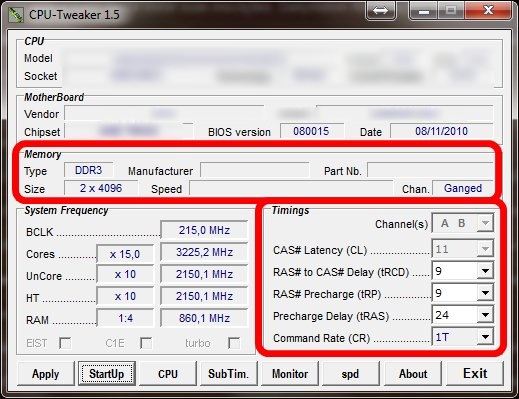This screenshot has height=399, width=519.
Task: Open the CPU button at the bottom
Action: 168,374
